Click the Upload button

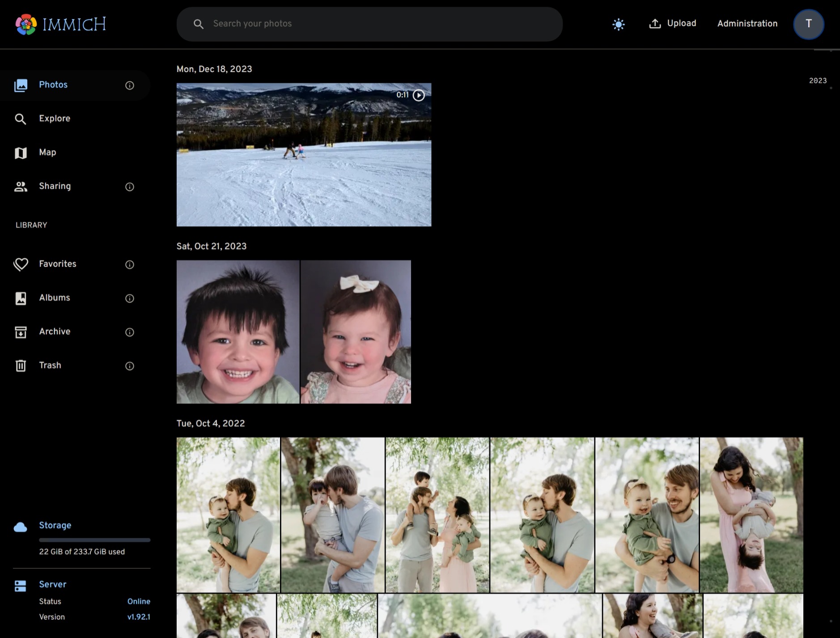(673, 23)
